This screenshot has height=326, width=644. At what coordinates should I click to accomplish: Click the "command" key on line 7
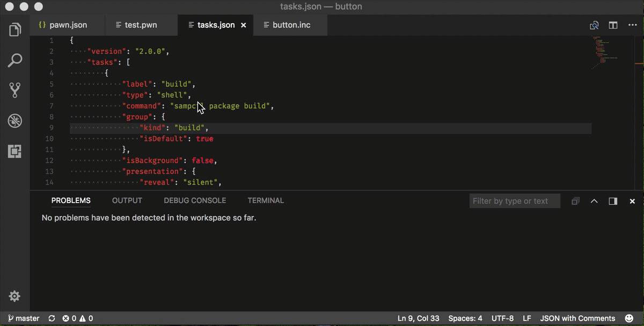(142, 106)
